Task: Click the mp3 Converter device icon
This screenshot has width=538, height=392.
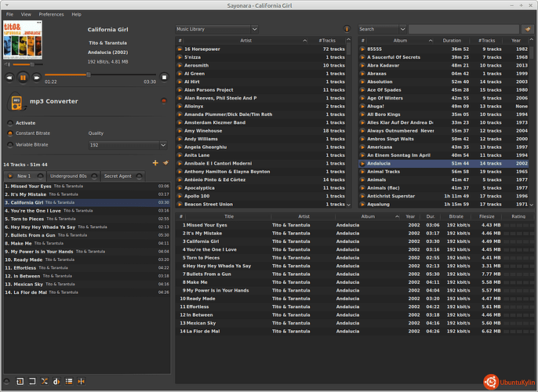Action: pos(16,102)
